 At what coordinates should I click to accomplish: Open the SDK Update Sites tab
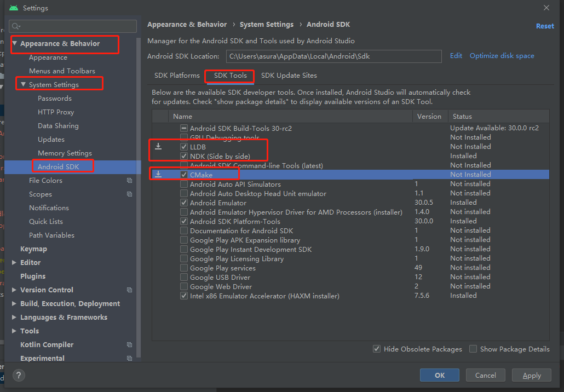pos(289,76)
